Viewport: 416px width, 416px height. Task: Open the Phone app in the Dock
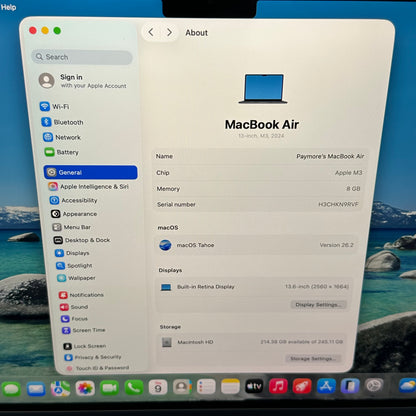(134, 388)
